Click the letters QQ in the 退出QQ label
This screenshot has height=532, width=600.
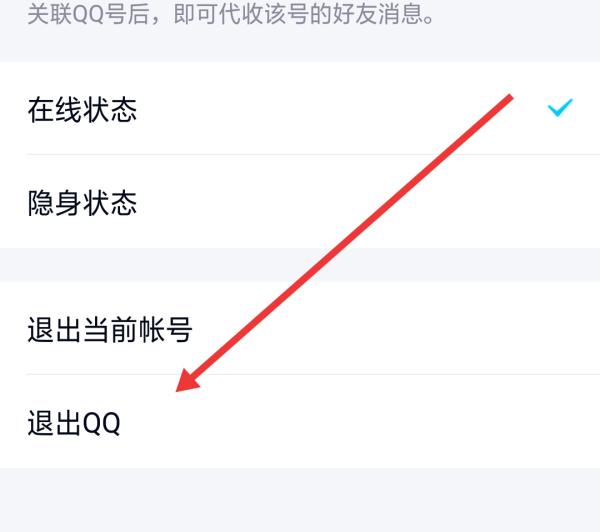point(101,424)
